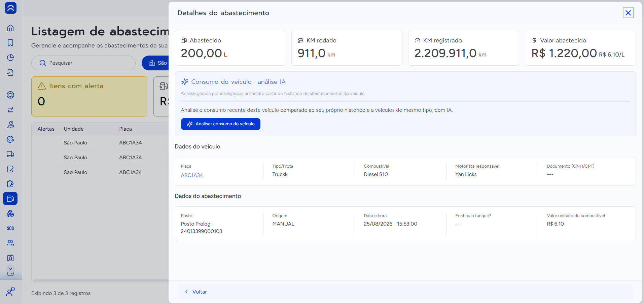
Task: Open the checklist icon in the sidebar
Action: [x=10, y=169]
